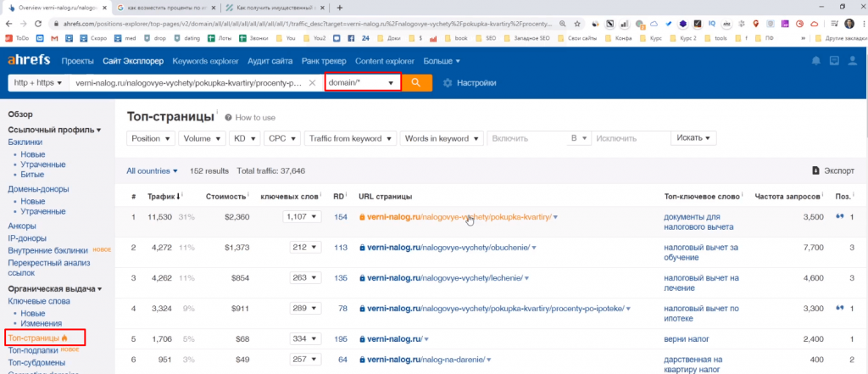Image resolution: width=868 pixels, height=374 pixels.
Task: Open the Position filter dropdown
Action: pos(151,138)
